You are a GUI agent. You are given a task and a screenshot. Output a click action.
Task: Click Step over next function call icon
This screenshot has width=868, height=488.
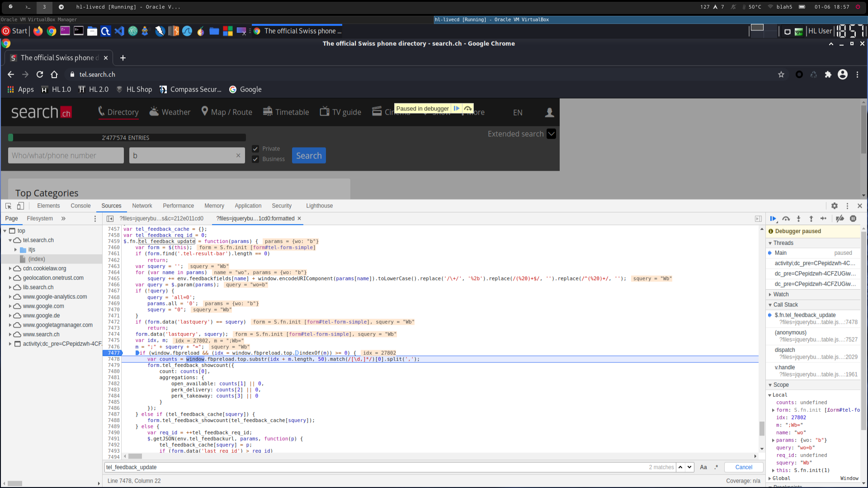pos(786,219)
